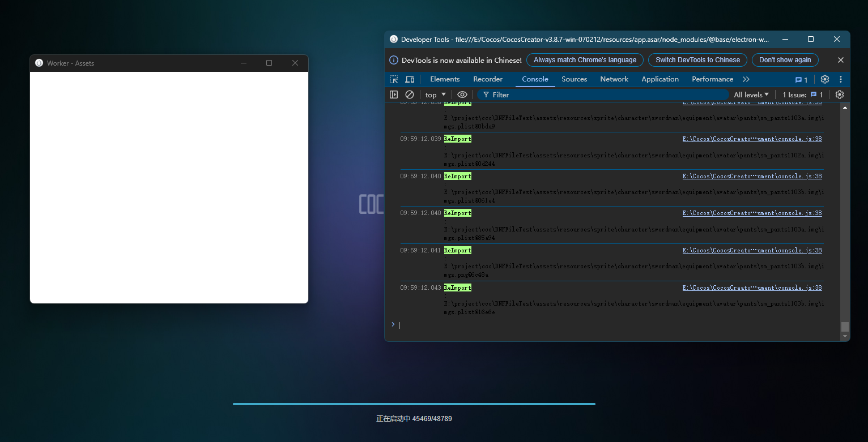Switch to the Application tab
This screenshot has height=442, width=868.
(x=660, y=79)
